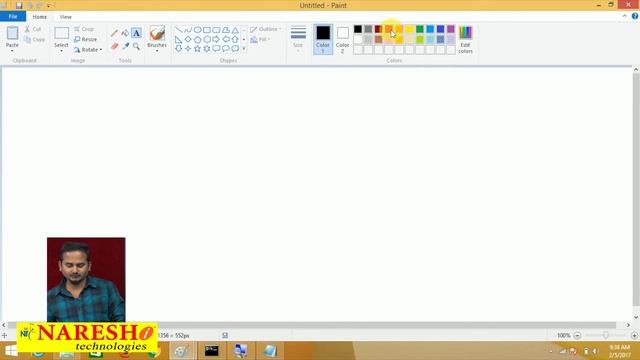
Task: Select the Magnifier tool
Action: point(136,46)
